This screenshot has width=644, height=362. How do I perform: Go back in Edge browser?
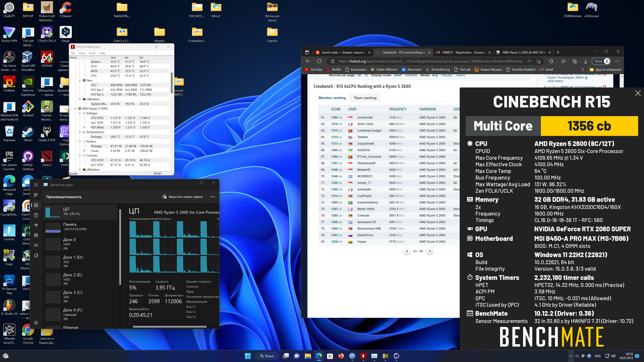tap(308, 61)
